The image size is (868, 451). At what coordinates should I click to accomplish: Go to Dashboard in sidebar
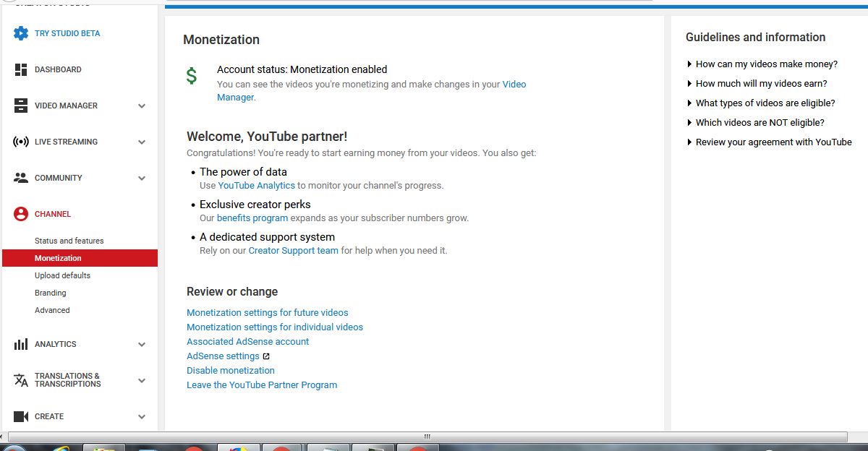click(x=58, y=69)
